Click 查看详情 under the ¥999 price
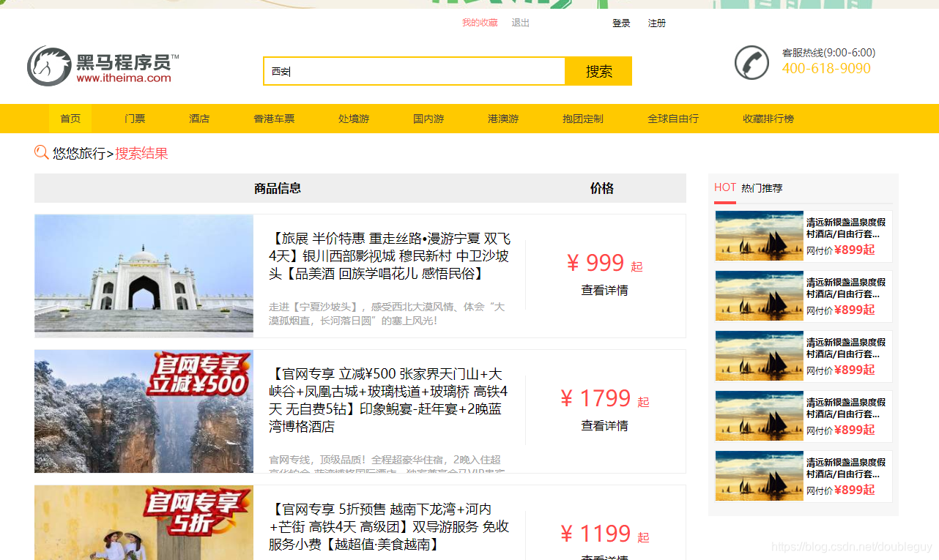The height and width of the screenshot is (560, 939). coord(604,291)
